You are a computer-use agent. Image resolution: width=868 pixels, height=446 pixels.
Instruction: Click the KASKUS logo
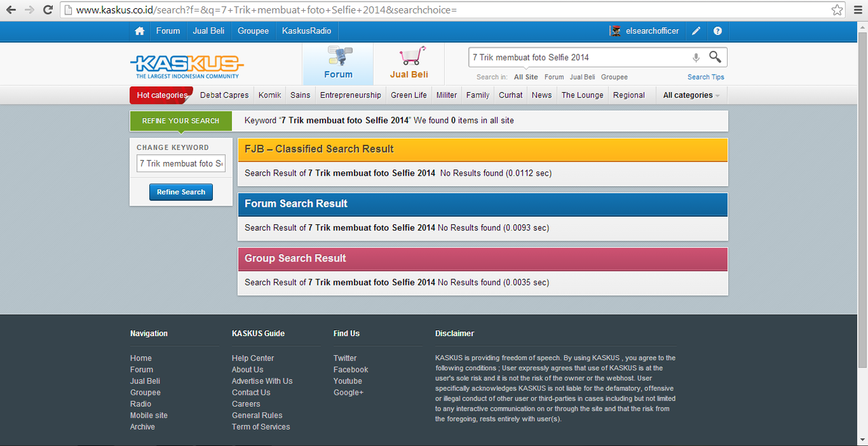pos(186,66)
